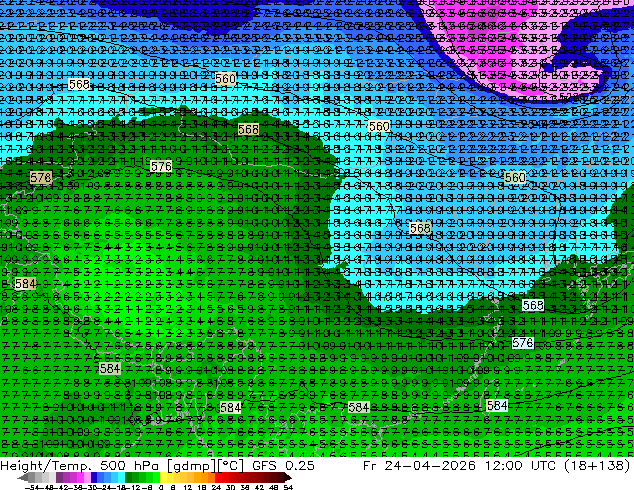Click the '568' contour label in the upper-left blue area
This screenshot has width=634, height=490.
tap(79, 84)
